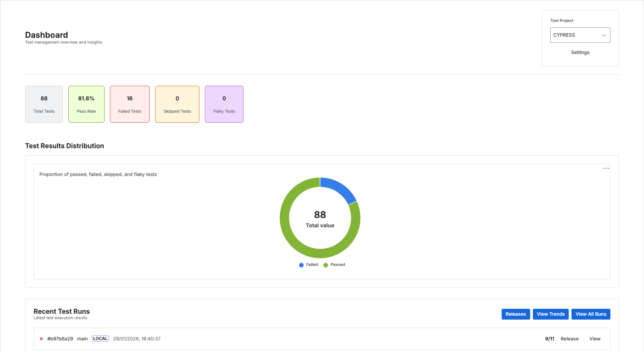Screen dimensions: 644x352
Task: Open the Releases view
Action: click(x=516, y=314)
